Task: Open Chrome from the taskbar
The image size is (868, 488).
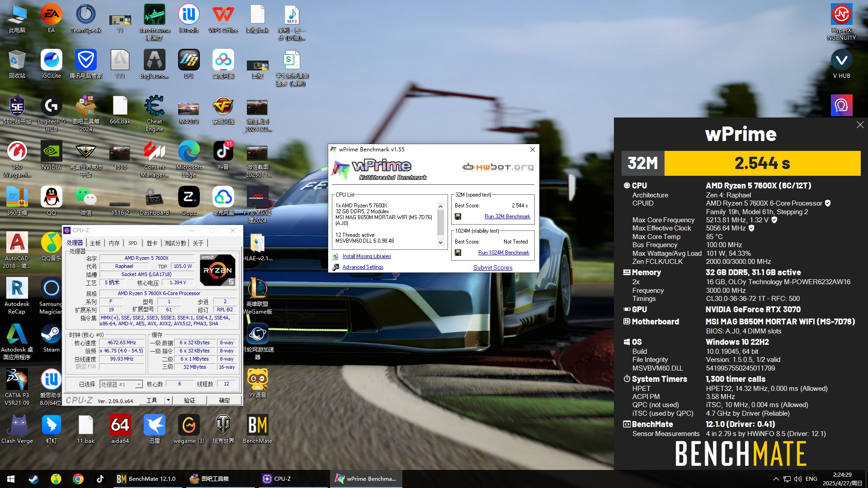Action: point(78,479)
